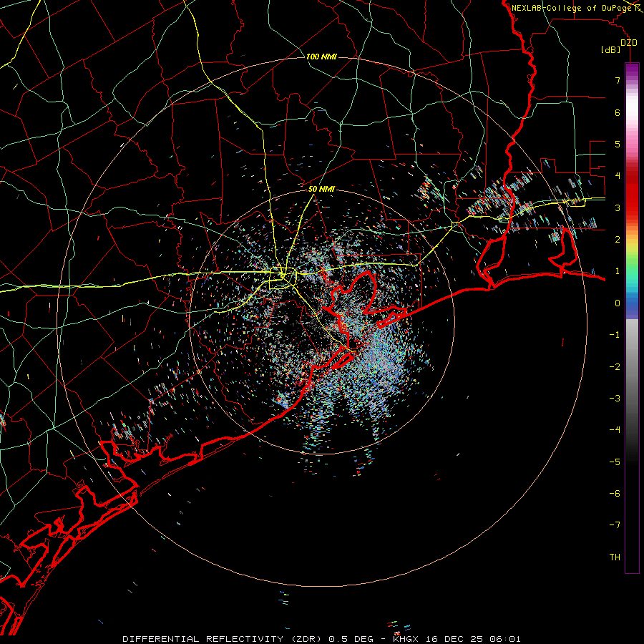Click the -1 value on color scale
Screen dimensions: 644x644
(x=615, y=335)
